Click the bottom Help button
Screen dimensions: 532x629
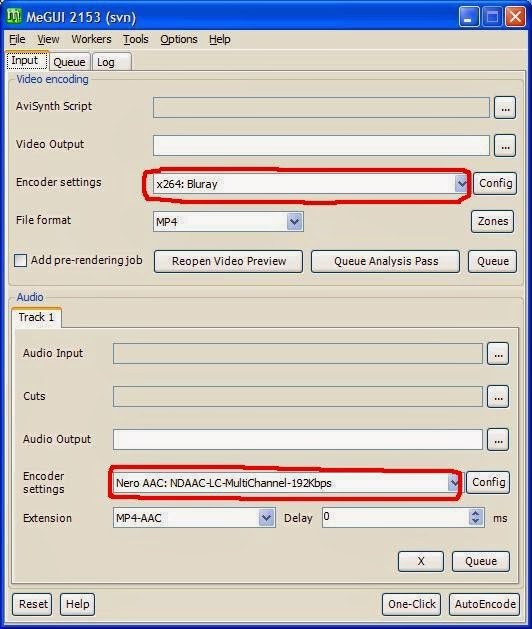coord(77,604)
